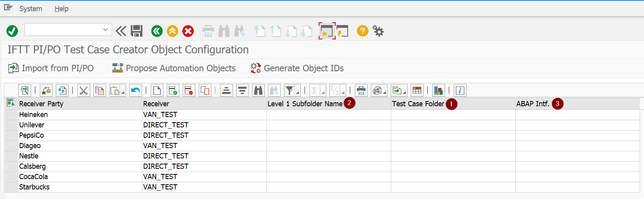The image size is (644, 199).
Task: Select the Heineken row selector
Action: pos(11,115)
